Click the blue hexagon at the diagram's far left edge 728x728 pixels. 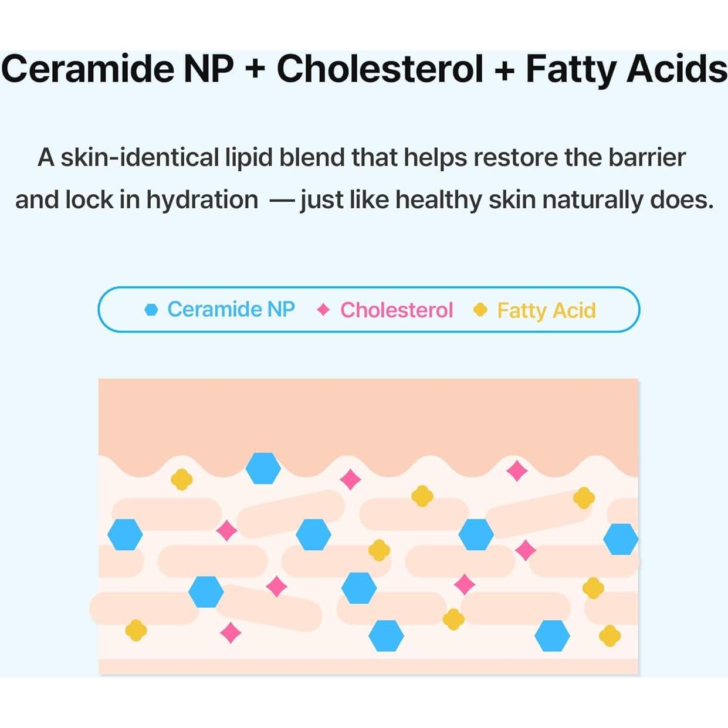click(125, 534)
